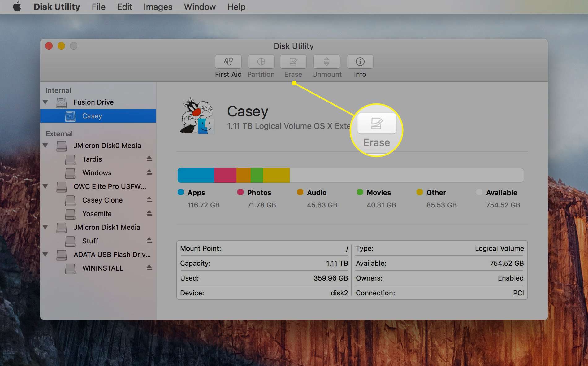Minimize the Disk Utility window
Screen dimensions: 588x366
pyautogui.click(x=61, y=46)
